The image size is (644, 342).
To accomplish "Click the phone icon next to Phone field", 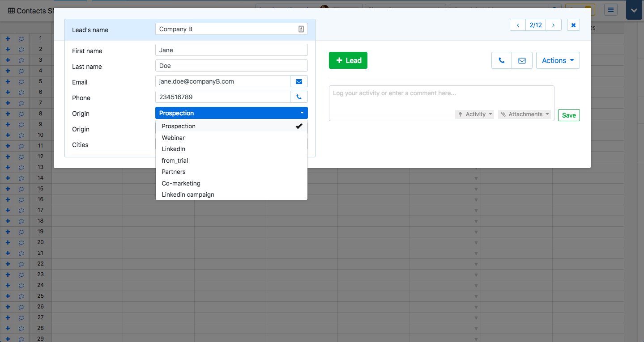I will click(x=299, y=97).
